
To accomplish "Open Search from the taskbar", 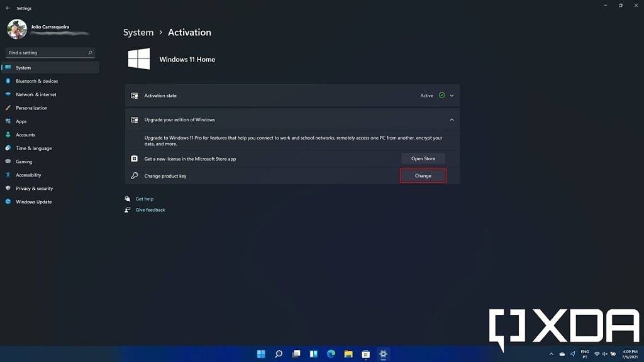I will point(278,354).
